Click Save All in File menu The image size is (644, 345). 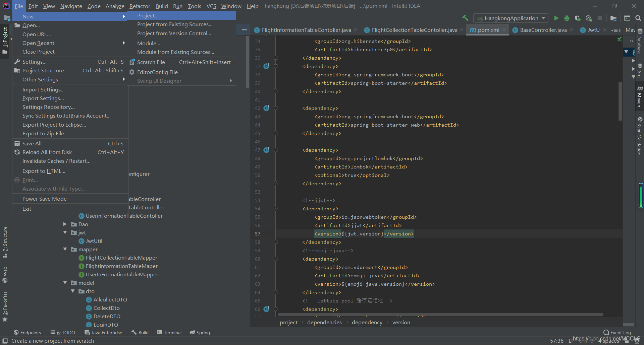tap(70, 144)
